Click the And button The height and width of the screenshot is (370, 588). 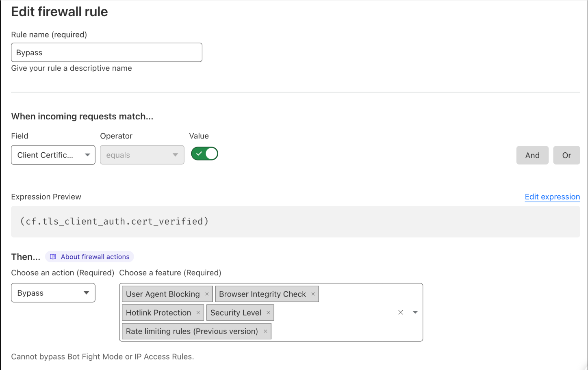tap(532, 155)
